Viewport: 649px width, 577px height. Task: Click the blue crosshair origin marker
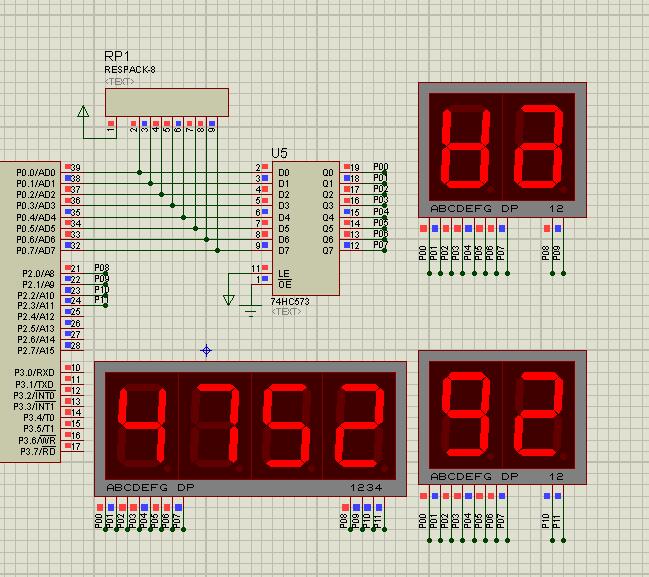pyautogui.click(x=206, y=351)
